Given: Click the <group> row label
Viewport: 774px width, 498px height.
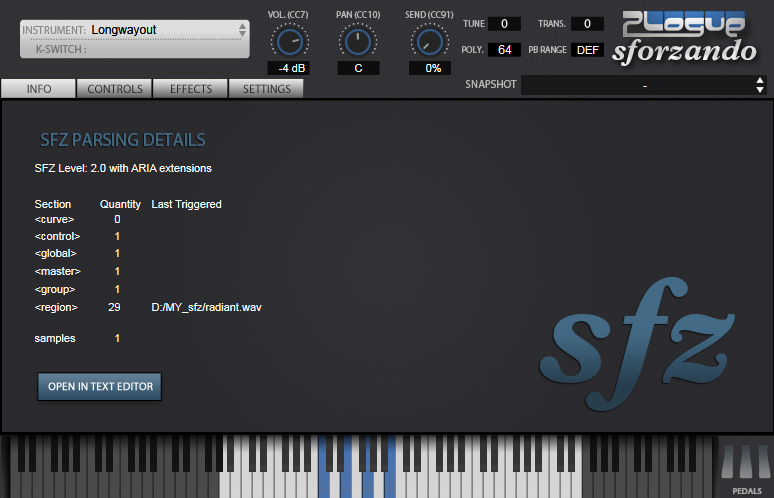Looking at the screenshot, I should (55, 289).
